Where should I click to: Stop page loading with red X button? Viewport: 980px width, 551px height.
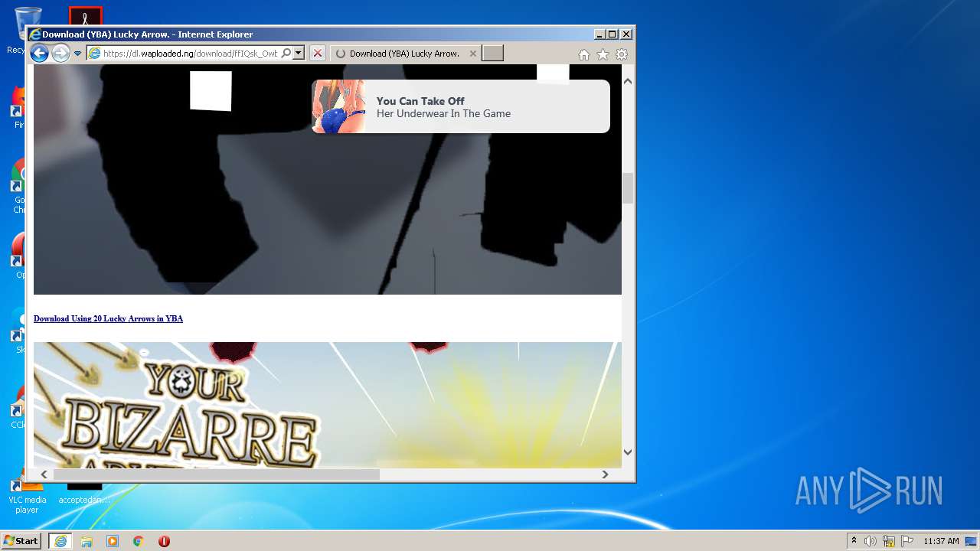point(318,54)
